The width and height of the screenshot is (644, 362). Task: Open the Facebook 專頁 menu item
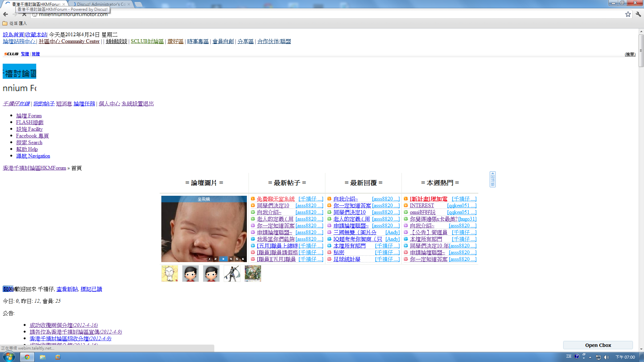[x=32, y=136]
